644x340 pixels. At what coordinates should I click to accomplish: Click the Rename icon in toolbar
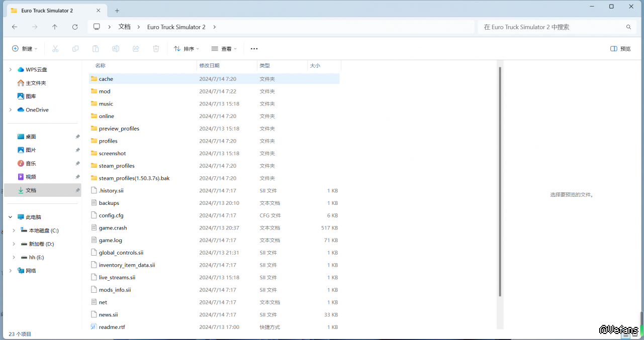pyautogui.click(x=116, y=49)
